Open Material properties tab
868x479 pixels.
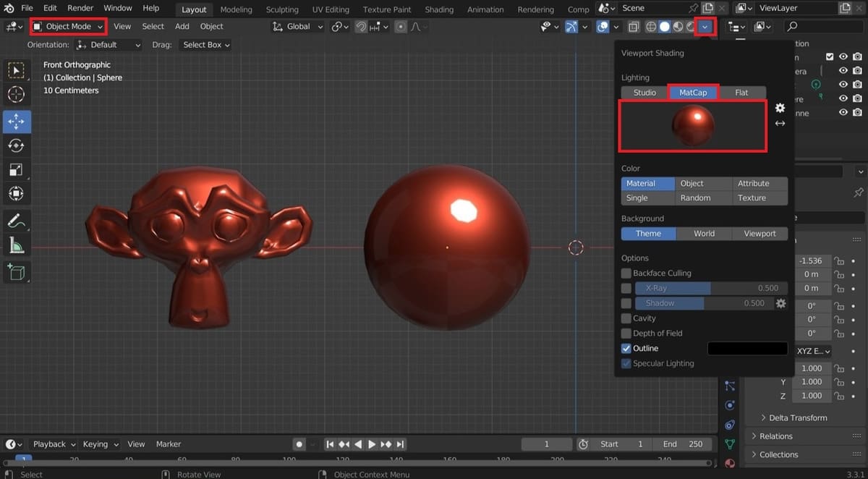(730, 462)
